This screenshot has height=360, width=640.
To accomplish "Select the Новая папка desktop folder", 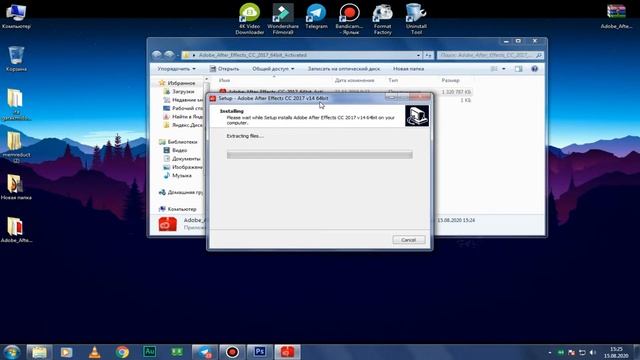I will pyautogui.click(x=16, y=187).
